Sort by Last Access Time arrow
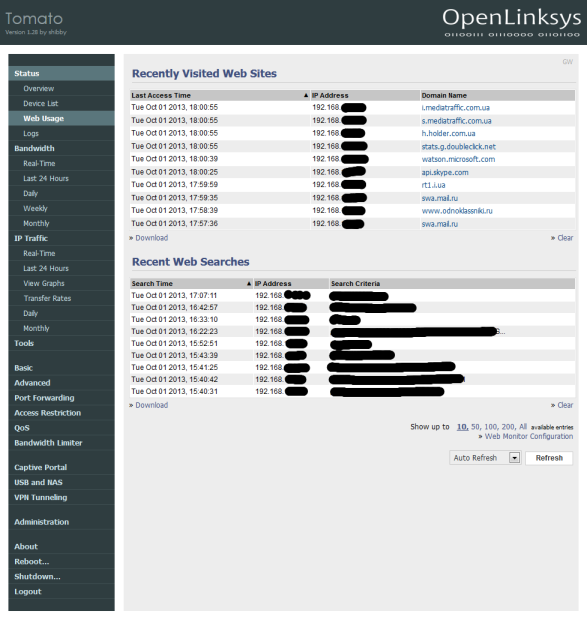Viewport: 587px width, 635px height. 306,96
